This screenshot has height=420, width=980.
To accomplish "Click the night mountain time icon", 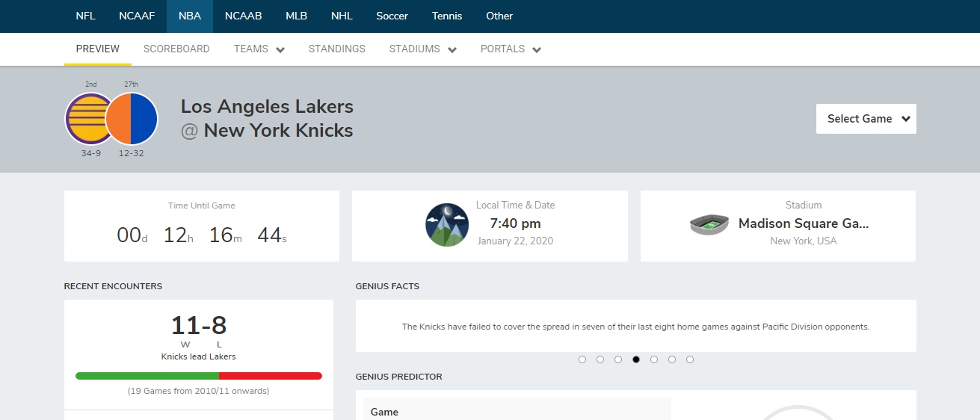I will point(447,225).
